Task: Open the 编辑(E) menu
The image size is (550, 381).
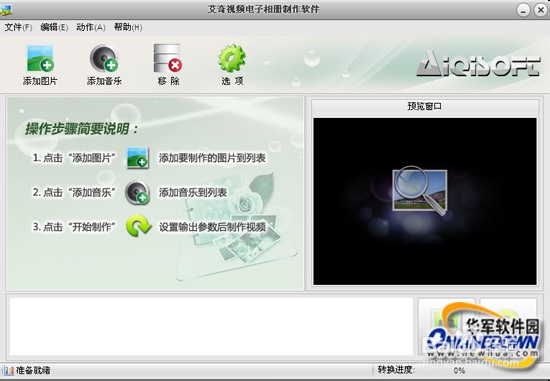Action: pyautogui.click(x=54, y=27)
